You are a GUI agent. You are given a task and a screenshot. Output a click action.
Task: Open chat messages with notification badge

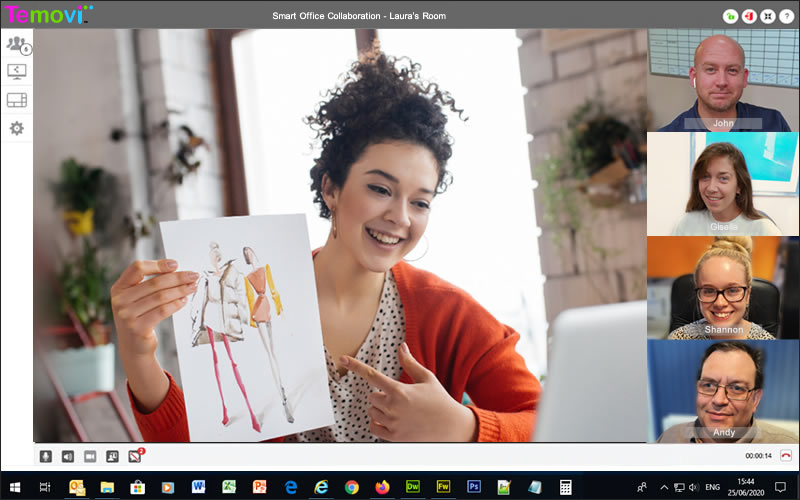pos(135,456)
